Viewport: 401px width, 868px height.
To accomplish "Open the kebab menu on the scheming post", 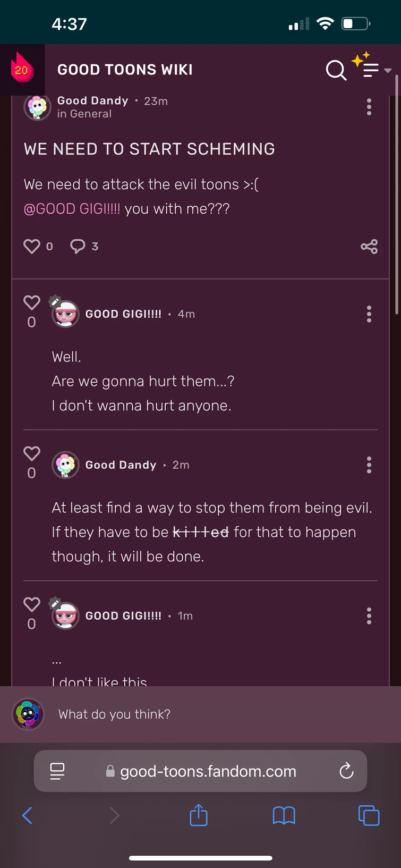I will (x=369, y=106).
